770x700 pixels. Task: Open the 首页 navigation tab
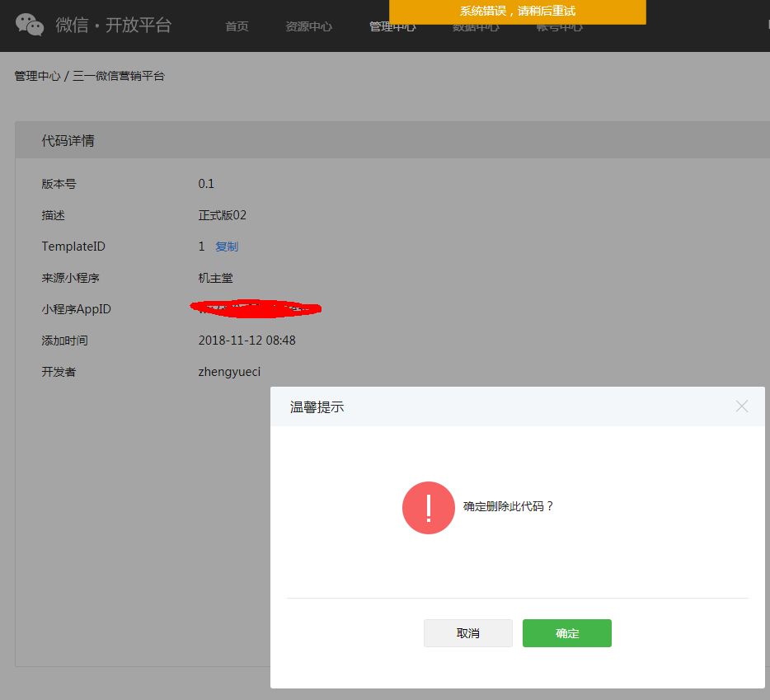[237, 26]
